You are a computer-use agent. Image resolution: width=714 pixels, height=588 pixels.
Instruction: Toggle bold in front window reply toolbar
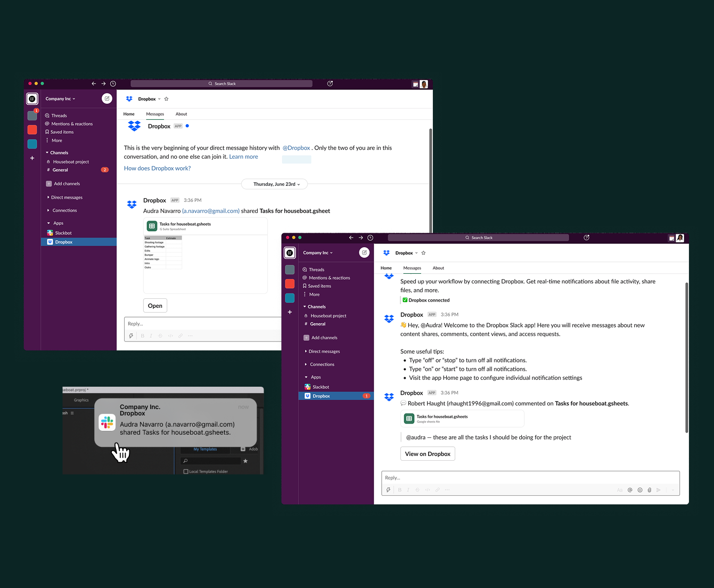(x=400, y=489)
